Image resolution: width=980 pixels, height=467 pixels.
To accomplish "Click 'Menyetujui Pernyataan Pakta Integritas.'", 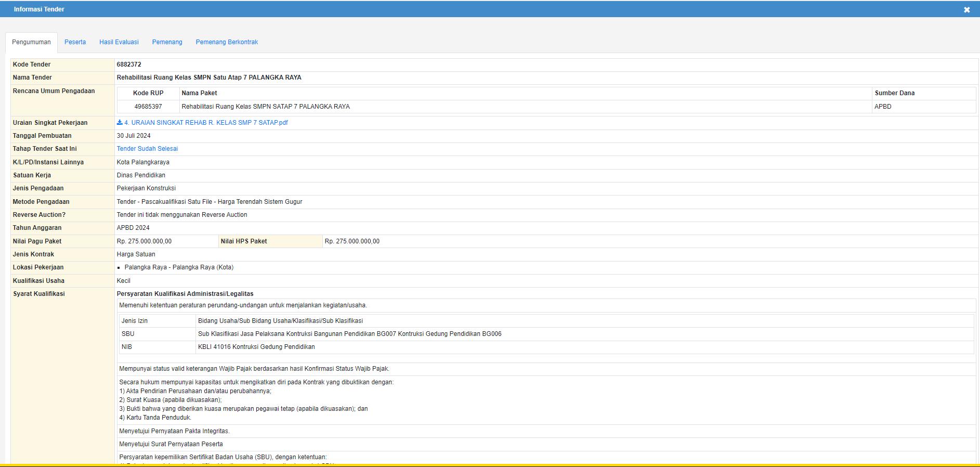I will [x=174, y=431].
